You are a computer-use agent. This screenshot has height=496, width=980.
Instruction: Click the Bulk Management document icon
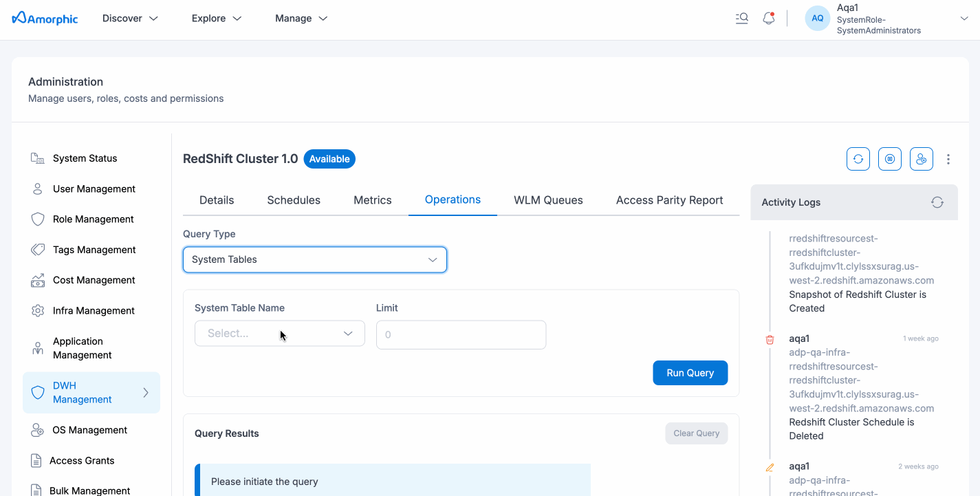36,490
